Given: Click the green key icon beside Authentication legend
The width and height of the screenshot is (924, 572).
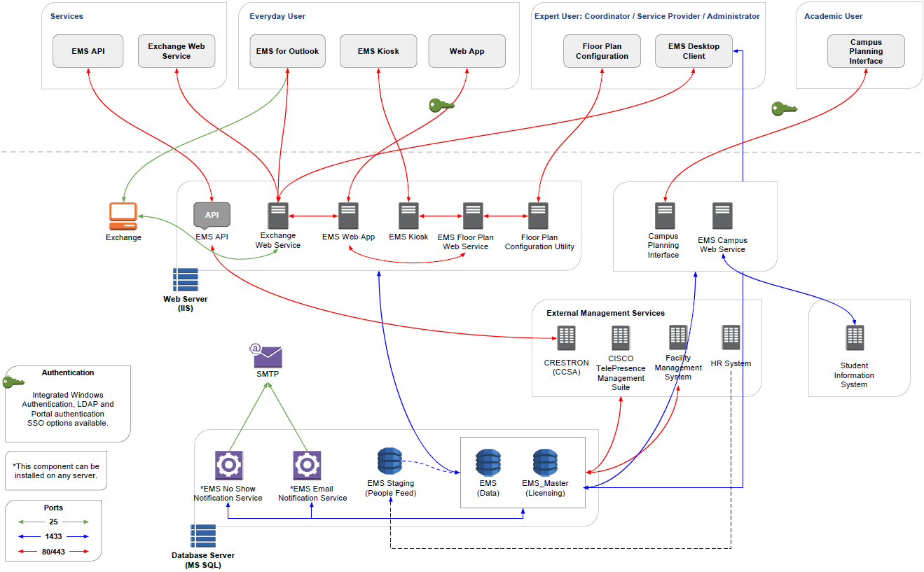Looking at the screenshot, I should (x=13, y=382).
